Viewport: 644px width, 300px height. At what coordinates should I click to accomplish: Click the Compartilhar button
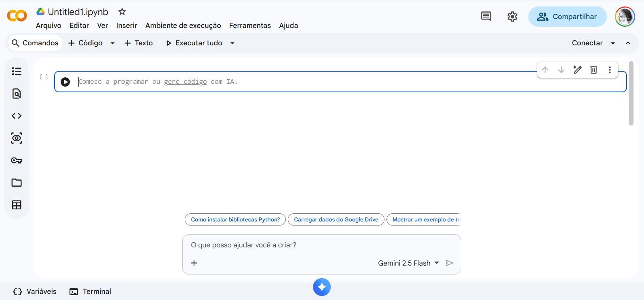point(567,17)
